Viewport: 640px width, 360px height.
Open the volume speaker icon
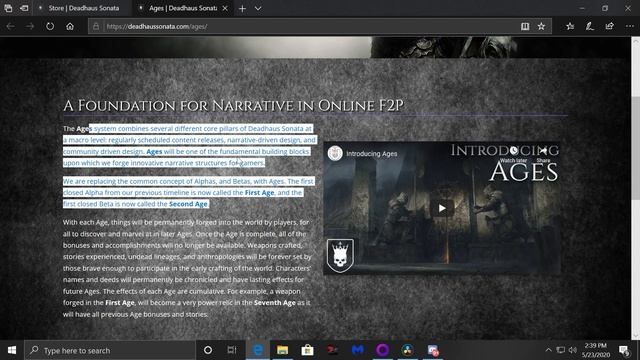[573, 350]
